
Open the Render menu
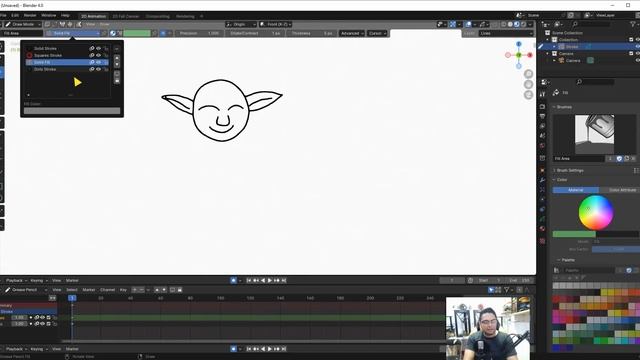tap(30, 15)
